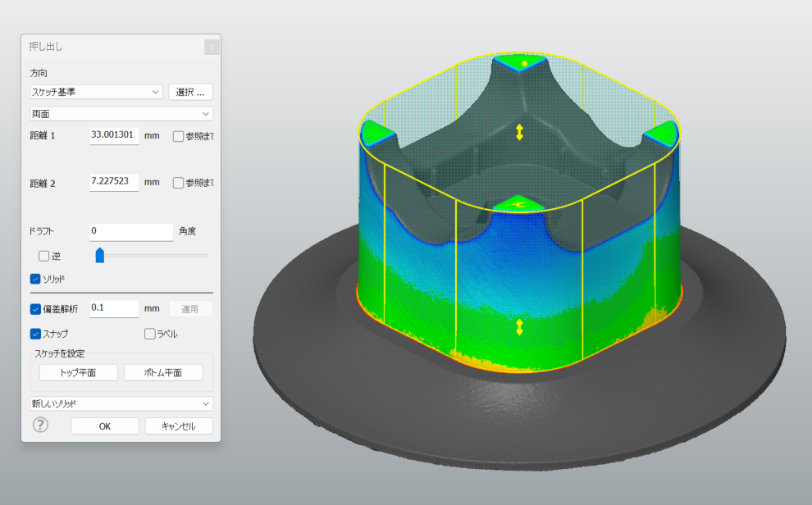
Task: Enable the ラベル checkbox
Action: point(149,334)
